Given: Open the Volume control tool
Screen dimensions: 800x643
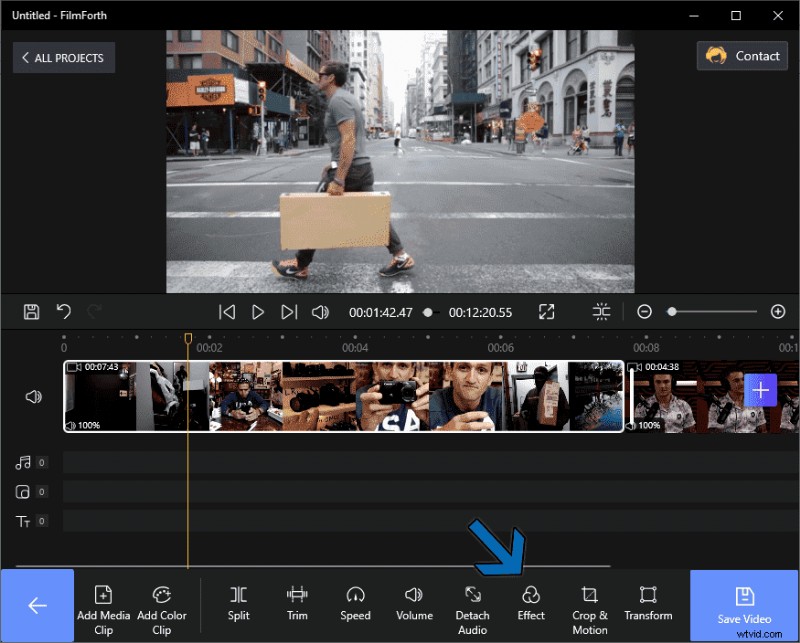Looking at the screenshot, I should (414, 600).
